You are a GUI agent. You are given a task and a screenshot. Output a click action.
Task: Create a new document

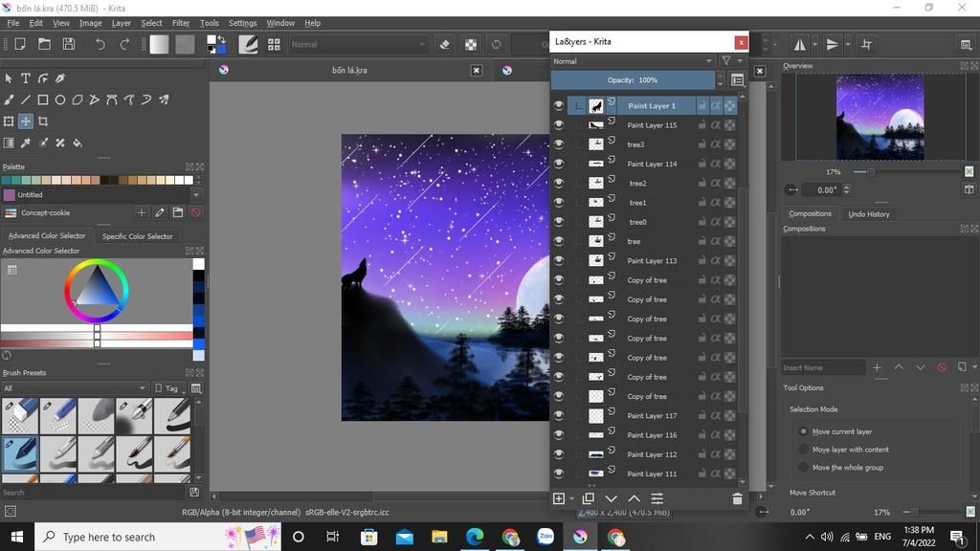(20, 44)
